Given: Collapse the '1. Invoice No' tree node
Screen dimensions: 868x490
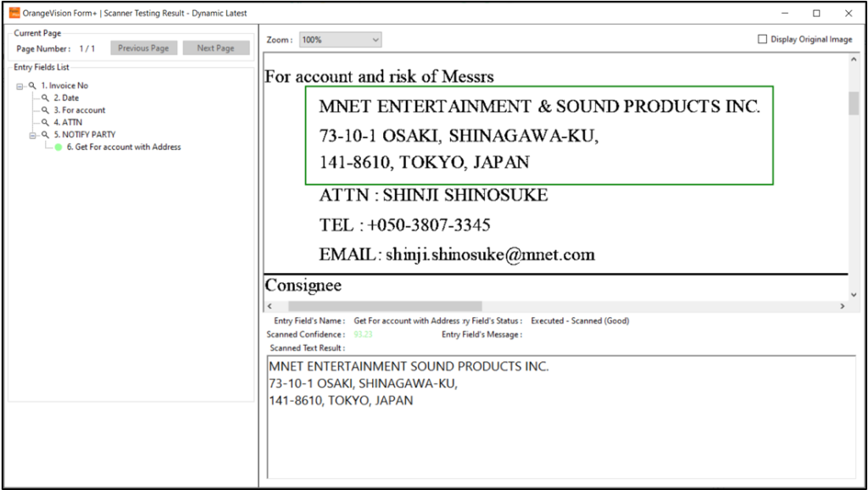Looking at the screenshot, I should coord(19,86).
